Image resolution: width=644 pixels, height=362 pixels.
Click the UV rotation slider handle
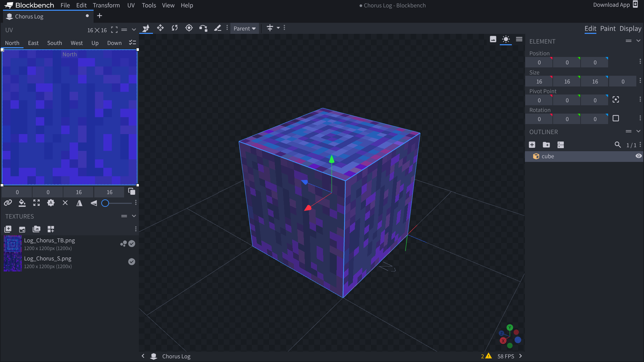(105, 203)
